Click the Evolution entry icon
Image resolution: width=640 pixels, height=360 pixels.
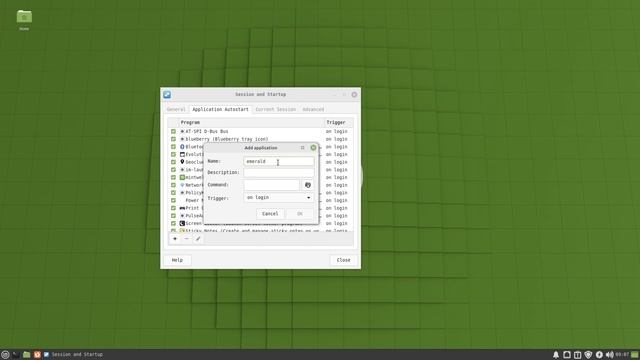[182, 154]
